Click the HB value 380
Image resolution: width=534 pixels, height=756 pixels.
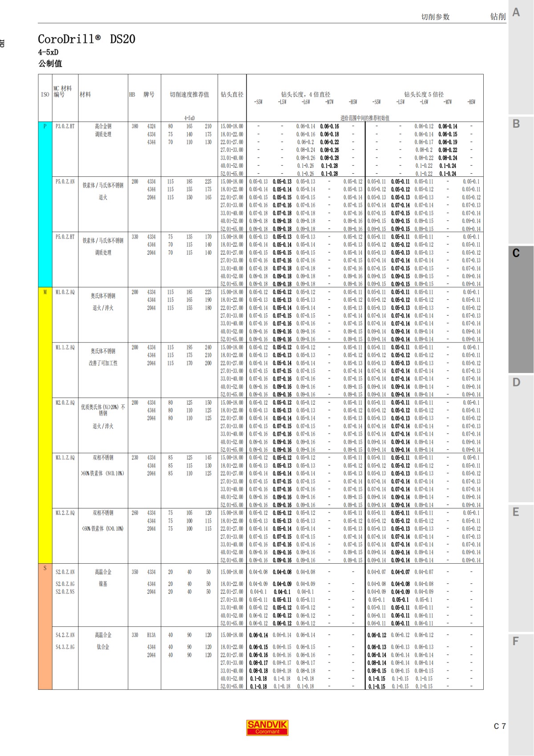coord(135,126)
